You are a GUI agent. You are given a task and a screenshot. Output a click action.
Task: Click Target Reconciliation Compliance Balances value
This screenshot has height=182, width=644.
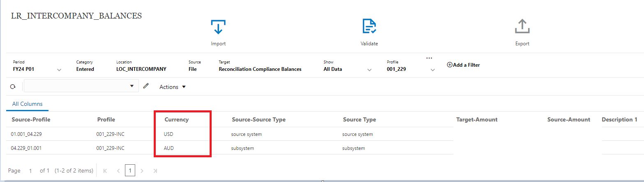point(260,69)
